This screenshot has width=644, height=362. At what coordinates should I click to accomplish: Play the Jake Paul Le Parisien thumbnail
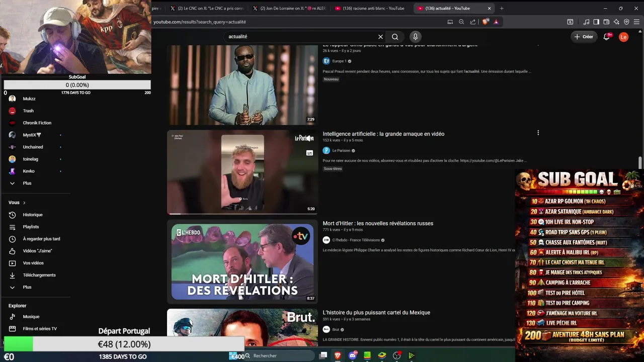pyautogui.click(x=243, y=172)
